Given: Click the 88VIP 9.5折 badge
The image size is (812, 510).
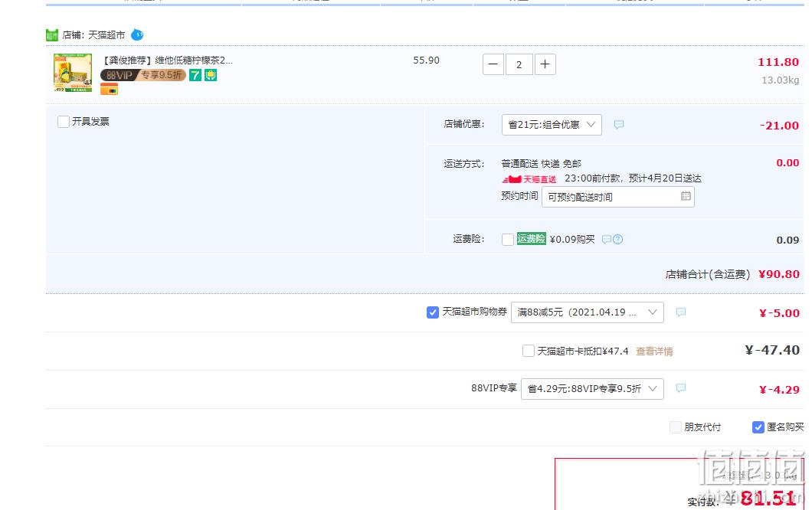Looking at the screenshot, I should click(x=143, y=75).
